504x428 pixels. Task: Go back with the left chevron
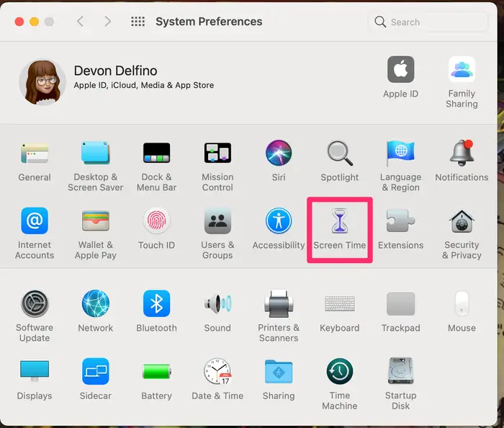(x=81, y=22)
